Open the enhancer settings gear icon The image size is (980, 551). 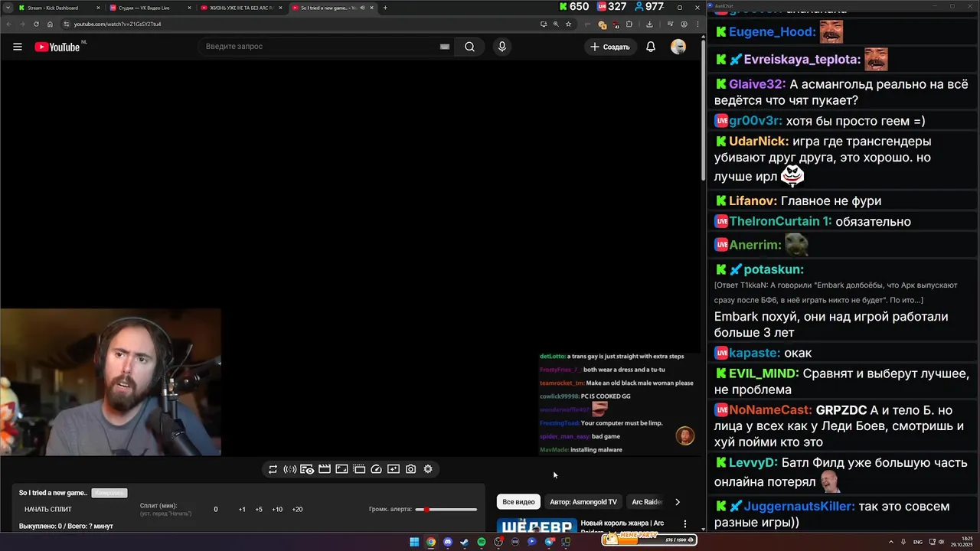pos(428,469)
